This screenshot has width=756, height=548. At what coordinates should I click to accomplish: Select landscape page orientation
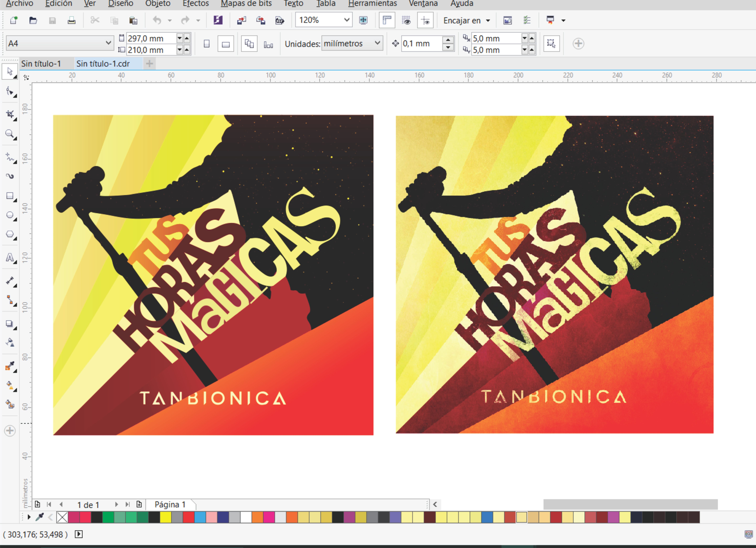point(226,44)
